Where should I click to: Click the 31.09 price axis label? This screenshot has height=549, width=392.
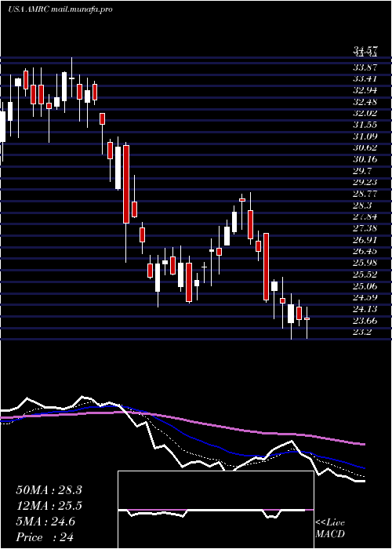click(x=365, y=136)
